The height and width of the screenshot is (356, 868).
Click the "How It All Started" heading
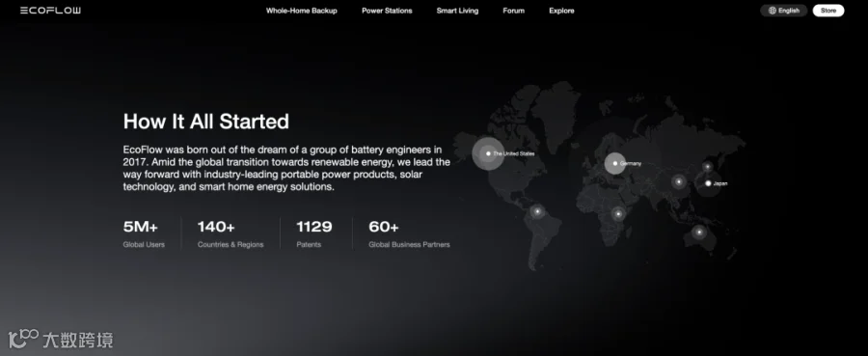pyautogui.click(x=206, y=122)
